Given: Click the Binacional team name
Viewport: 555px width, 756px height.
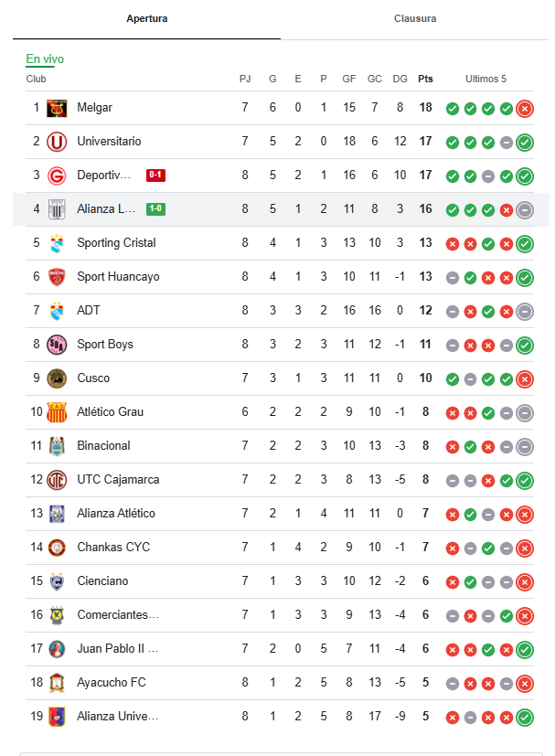Looking at the screenshot, I should (103, 446).
